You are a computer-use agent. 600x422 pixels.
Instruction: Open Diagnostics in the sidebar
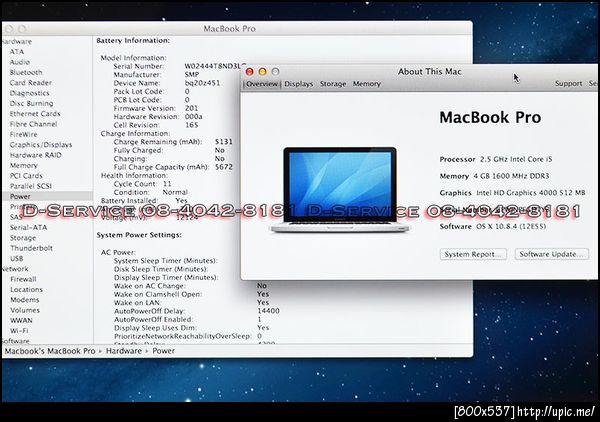point(29,93)
